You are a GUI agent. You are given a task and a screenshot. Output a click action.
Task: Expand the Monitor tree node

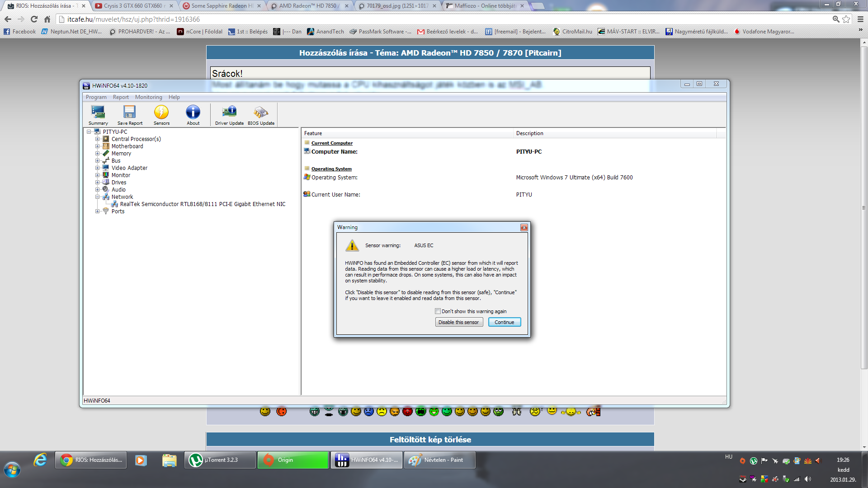click(97, 175)
